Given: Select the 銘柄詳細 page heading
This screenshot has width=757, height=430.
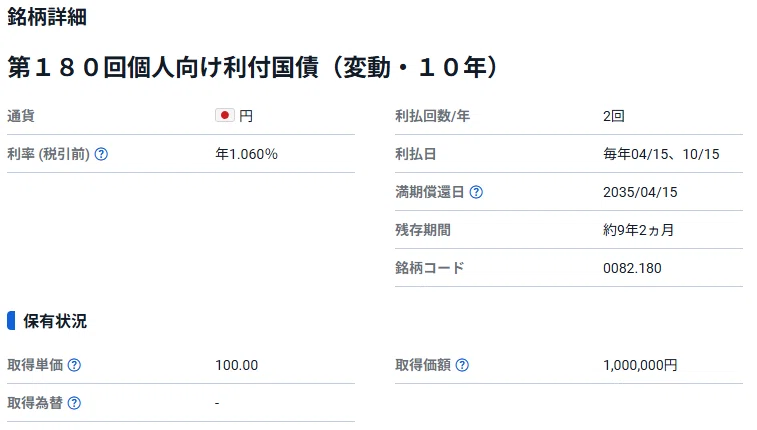Looking at the screenshot, I should coord(47,16).
